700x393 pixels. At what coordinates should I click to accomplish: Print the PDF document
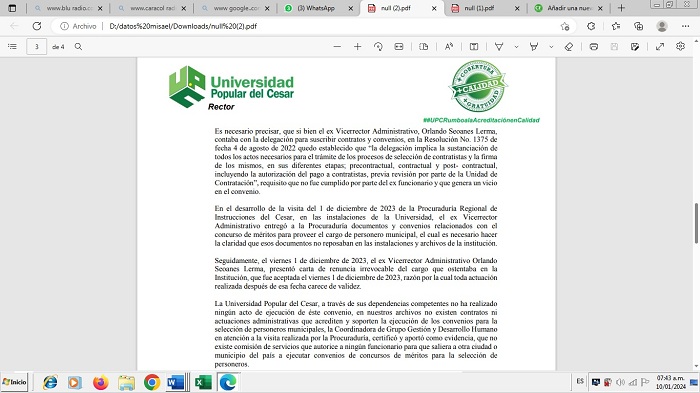click(594, 46)
